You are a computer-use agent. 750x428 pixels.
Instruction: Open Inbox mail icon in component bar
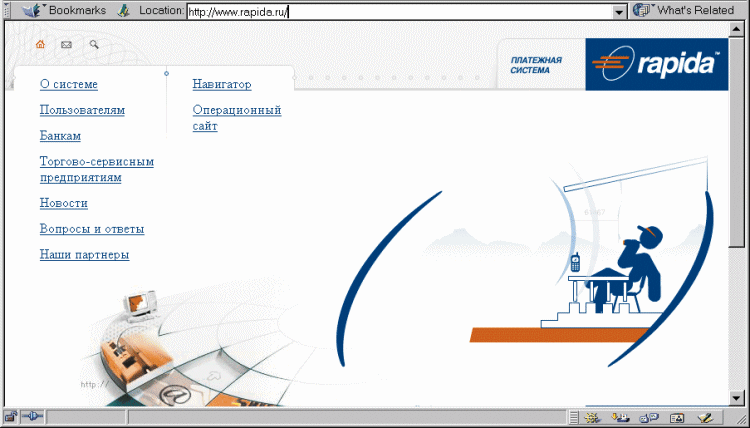coord(620,418)
